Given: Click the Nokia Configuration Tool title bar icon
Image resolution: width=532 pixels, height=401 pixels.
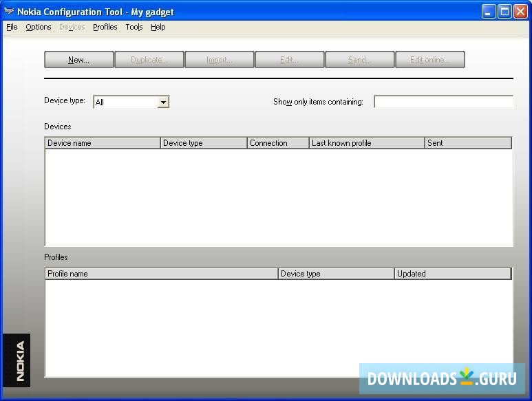Looking at the screenshot, I should click(9, 12).
